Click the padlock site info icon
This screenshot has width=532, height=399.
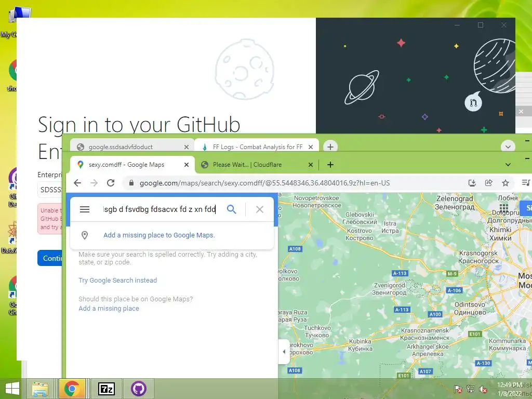click(x=131, y=183)
